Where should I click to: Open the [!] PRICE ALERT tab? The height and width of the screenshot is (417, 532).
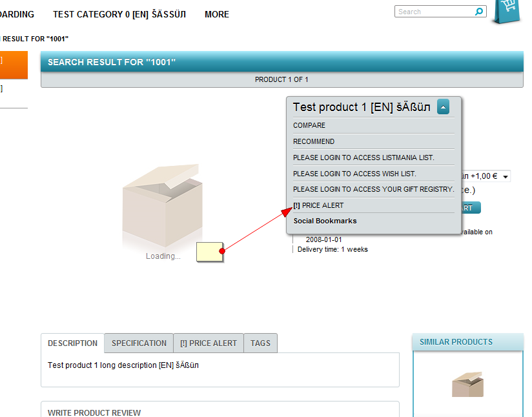(x=209, y=343)
